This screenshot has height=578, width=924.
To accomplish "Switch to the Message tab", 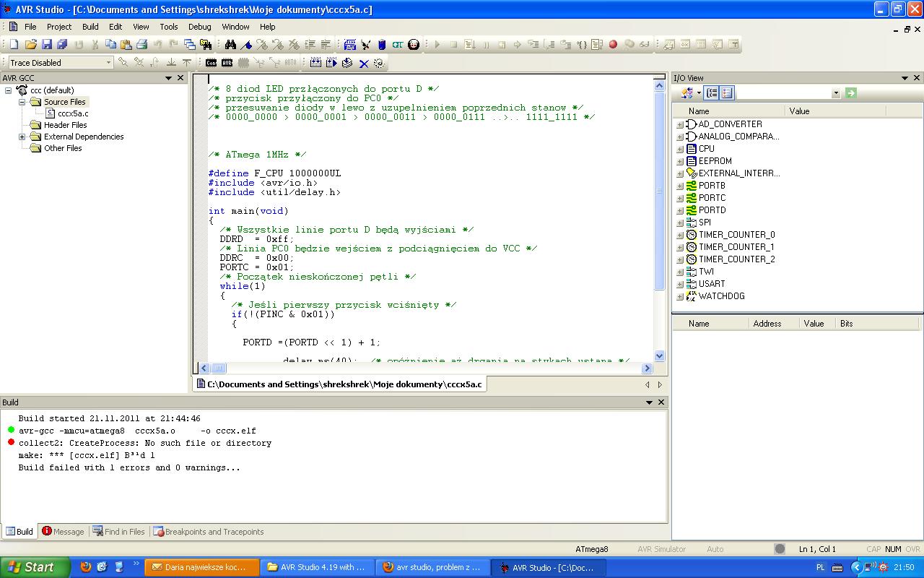I will pos(63,532).
